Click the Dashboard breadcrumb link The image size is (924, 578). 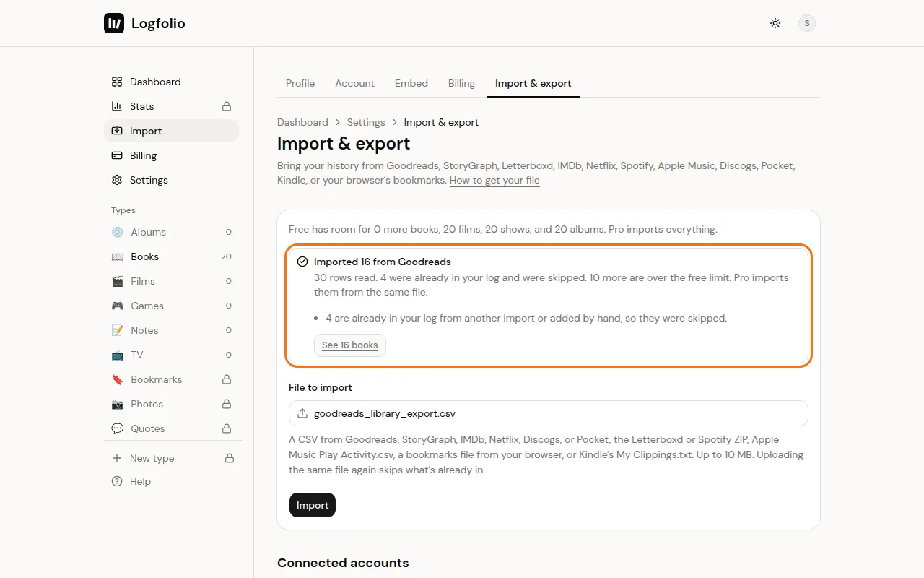click(x=302, y=122)
